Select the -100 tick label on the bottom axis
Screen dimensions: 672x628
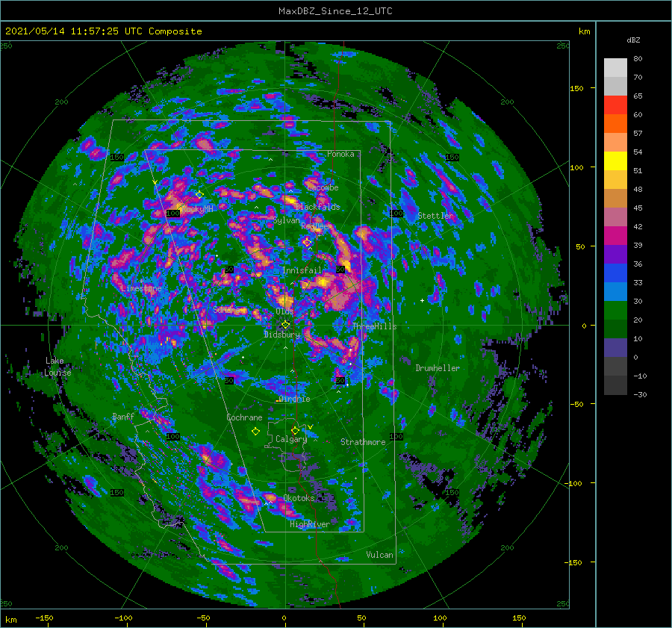coord(124,618)
